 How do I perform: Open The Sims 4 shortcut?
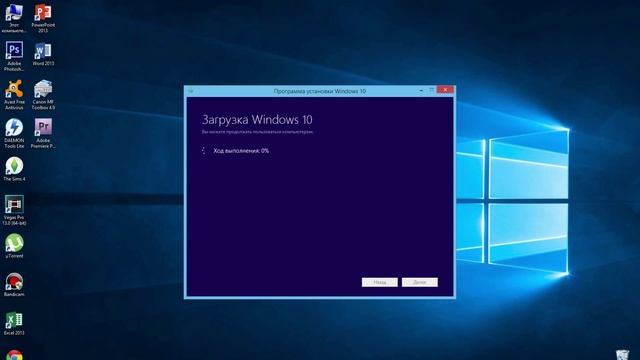tap(14, 169)
